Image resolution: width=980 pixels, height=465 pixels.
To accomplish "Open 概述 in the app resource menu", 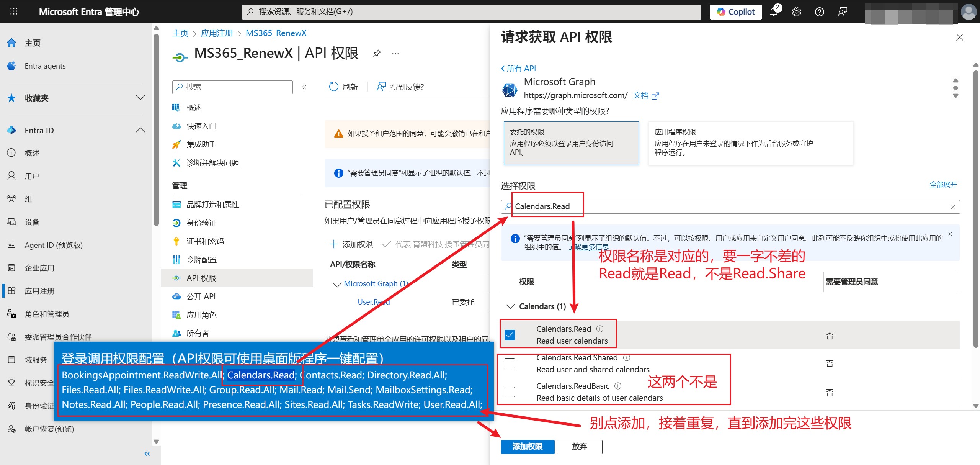I will [x=194, y=108].
